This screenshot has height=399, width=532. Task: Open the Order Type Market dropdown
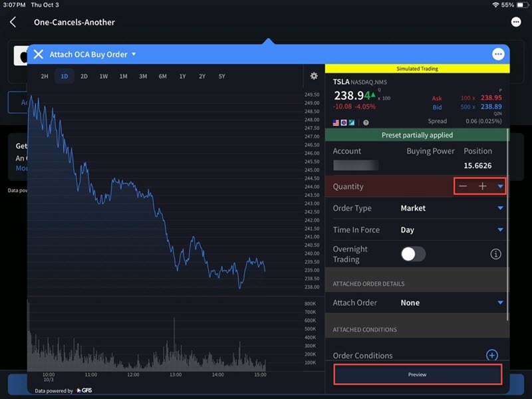501,208
